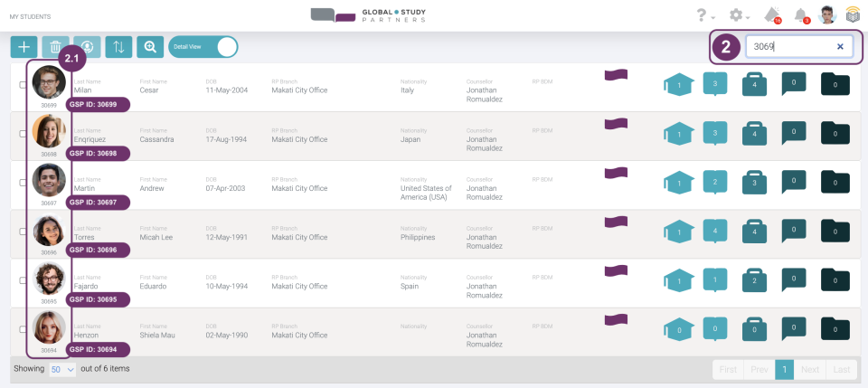Click the trash delete icon in toolbar
868x388 pixels.
[55, 47]
